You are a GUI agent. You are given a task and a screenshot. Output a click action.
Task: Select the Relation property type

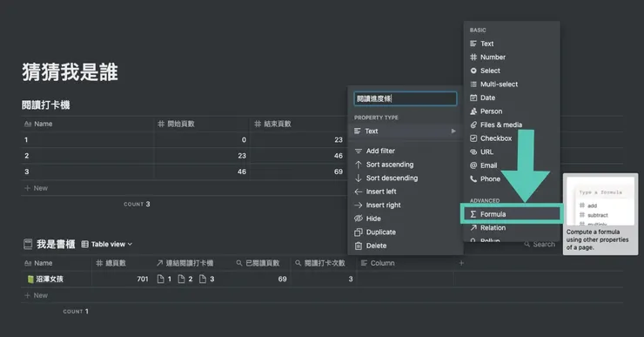[x=512, y=227]
